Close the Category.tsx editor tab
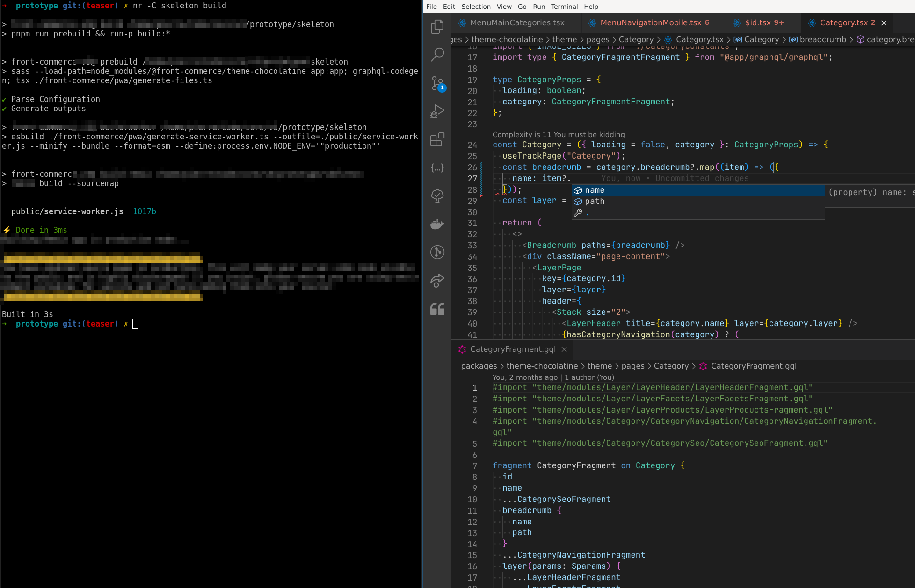This screenshot has width=915, height=588. 884,22
